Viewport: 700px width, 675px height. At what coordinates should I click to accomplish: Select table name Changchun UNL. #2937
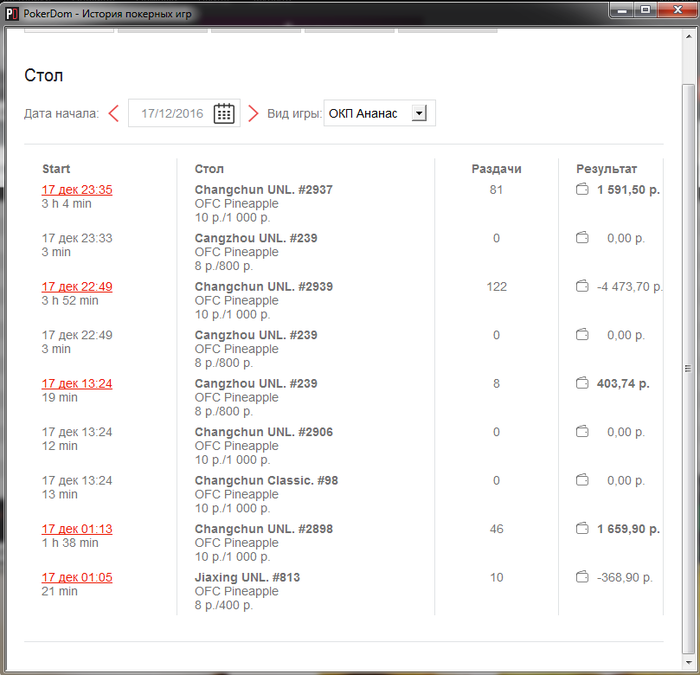click(263, 190)
